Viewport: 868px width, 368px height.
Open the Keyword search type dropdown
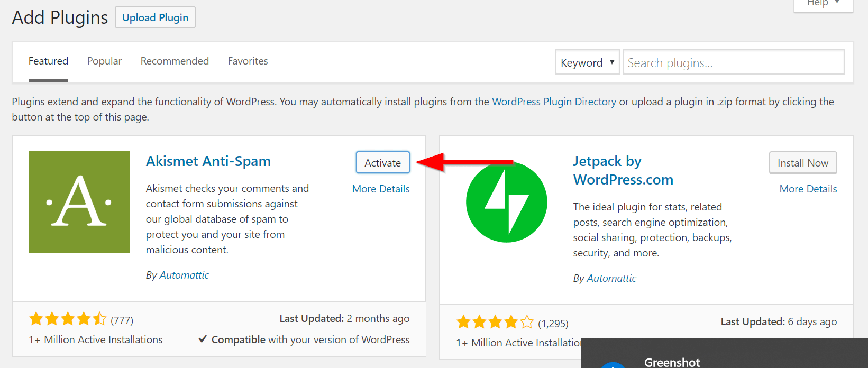[x=587, y=62]
